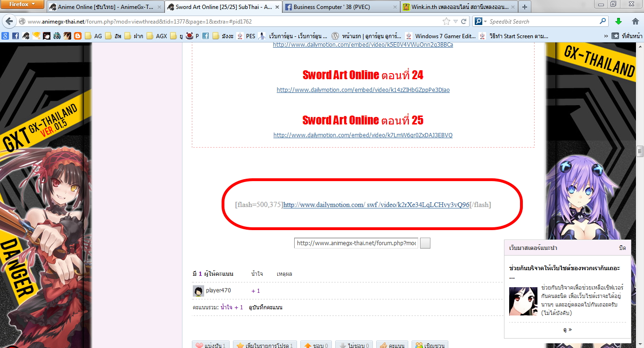Image resolution: width=644 pixels, height=348 pixels.
Task: Open the WordPress หน้าแรก bookmark
Action: 366,36
